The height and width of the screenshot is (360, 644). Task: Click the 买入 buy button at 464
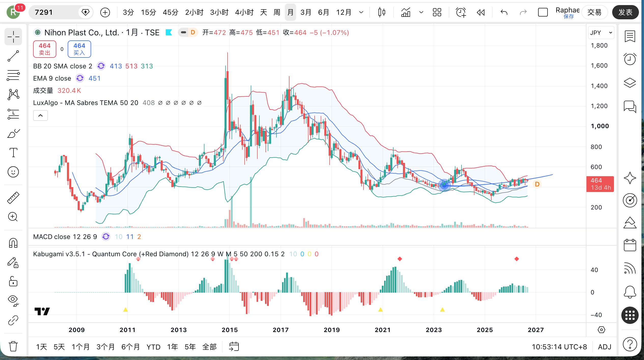[x=79, y=49]
